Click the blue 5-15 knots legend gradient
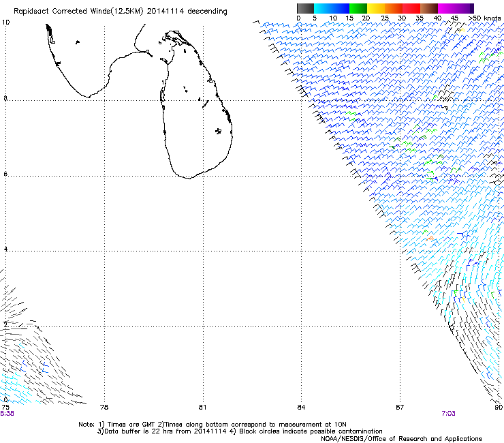 coord(332,8)
